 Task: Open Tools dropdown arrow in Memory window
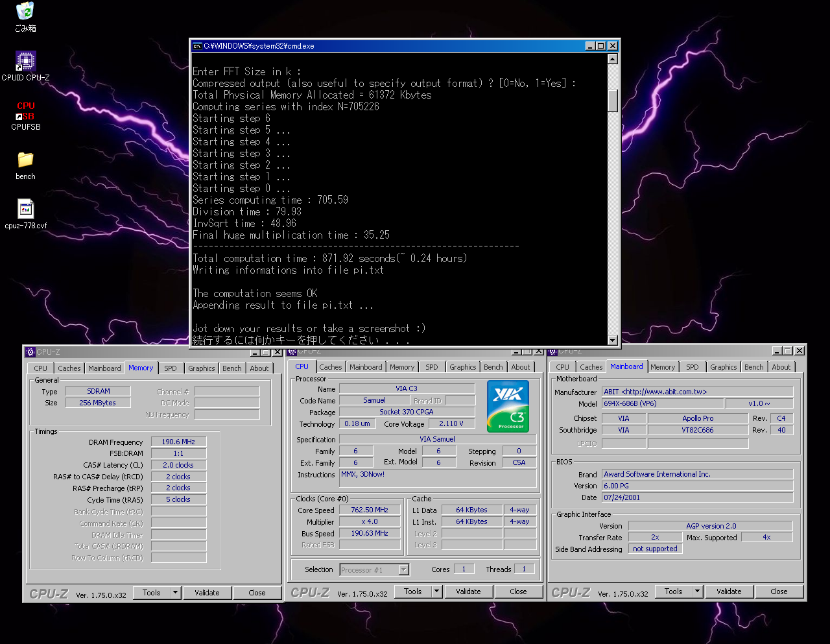tap(175, 593)
